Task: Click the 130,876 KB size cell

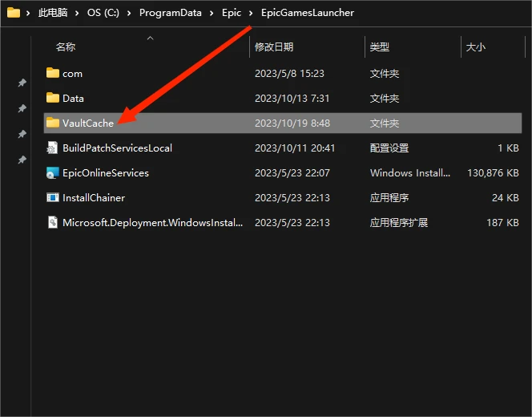Action: [x=493, y=173]
